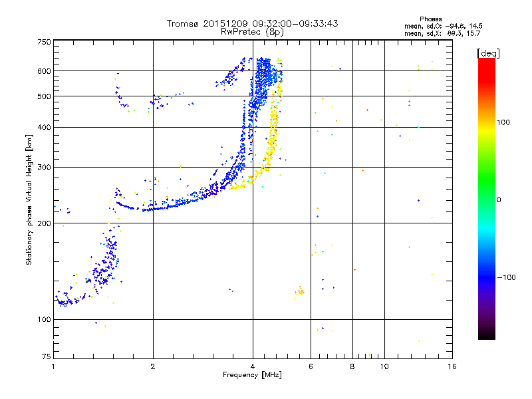The image size is (532, 399).
Task: Click the "mean, sd,O: -94.6, 14.5" line
Action: point(443,26)
